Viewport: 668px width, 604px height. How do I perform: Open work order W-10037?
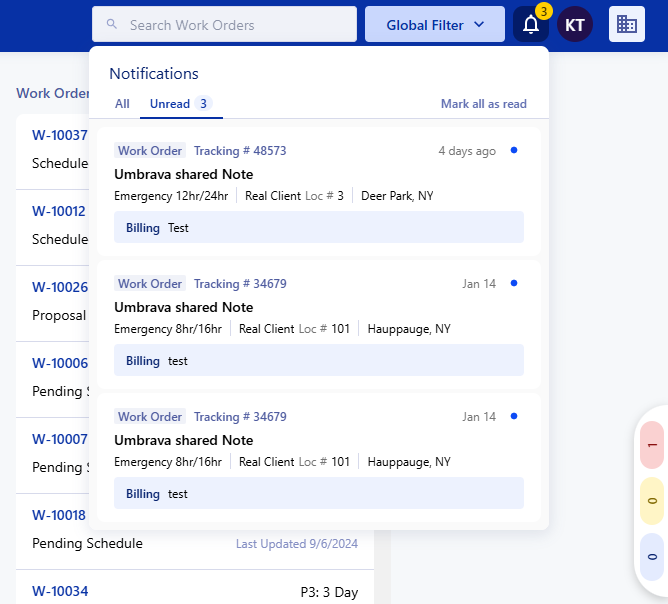[x=60, y=135]
